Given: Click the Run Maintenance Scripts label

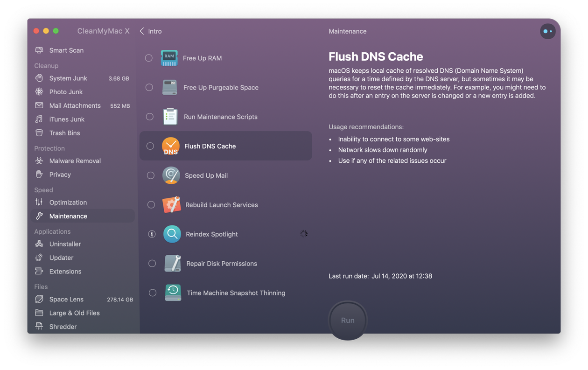Looking at the screenshot, I should [x=220, y=117].
